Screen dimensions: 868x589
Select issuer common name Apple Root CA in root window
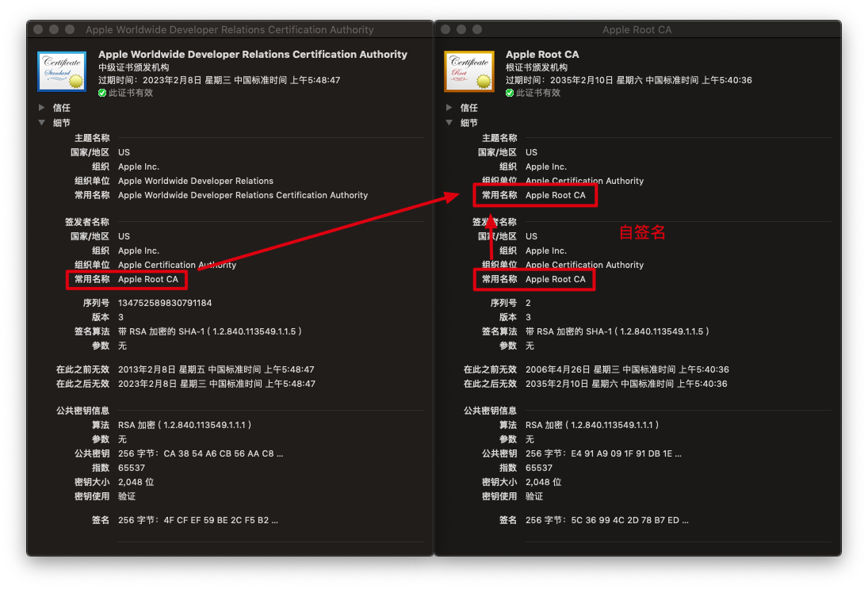555,280
